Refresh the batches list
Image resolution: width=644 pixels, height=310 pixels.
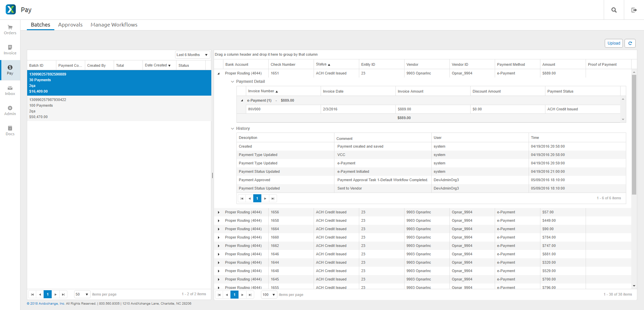630,43
